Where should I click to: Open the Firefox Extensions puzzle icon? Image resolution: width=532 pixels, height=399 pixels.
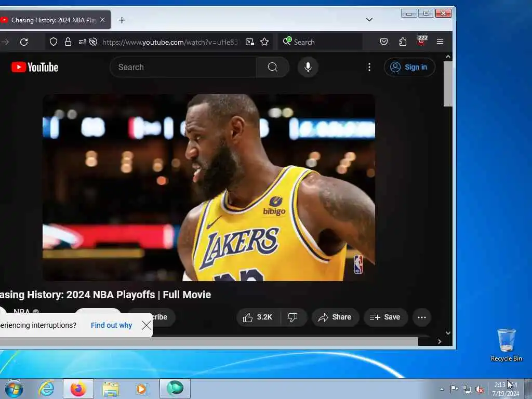(x=403, y=42)
